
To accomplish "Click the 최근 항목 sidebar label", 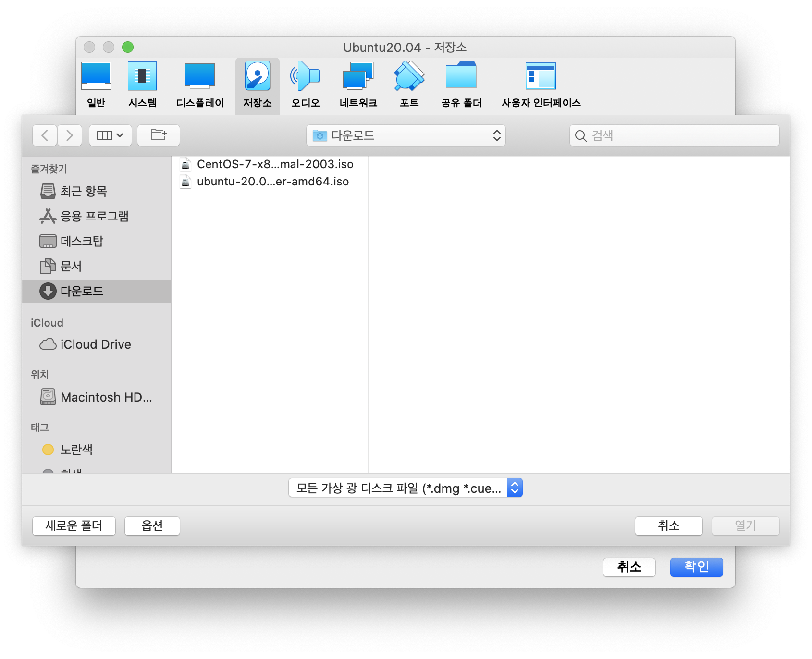I will [x=84, y=191].
